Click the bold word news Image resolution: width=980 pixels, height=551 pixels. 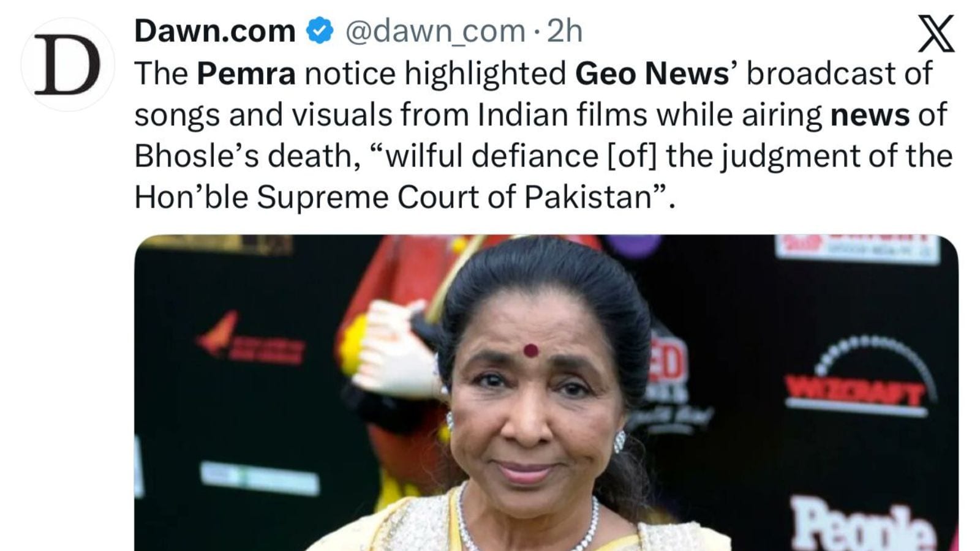pos(870,115)
